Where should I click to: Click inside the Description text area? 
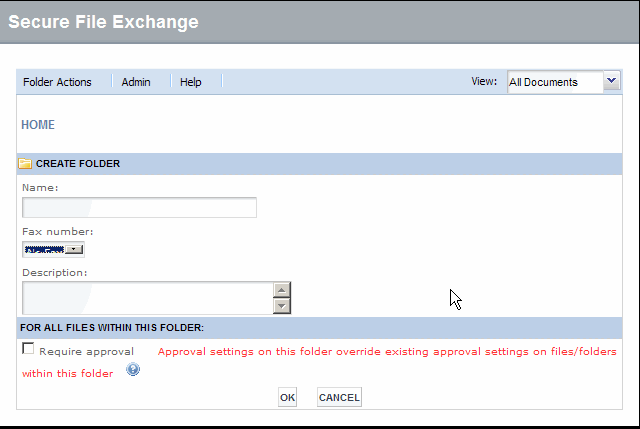148,298
